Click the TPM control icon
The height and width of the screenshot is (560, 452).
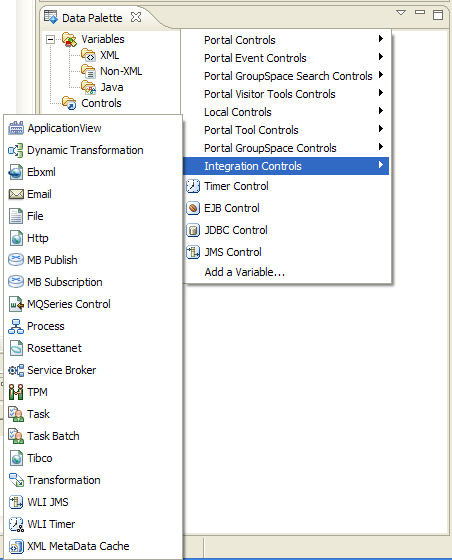pos(16,392)
